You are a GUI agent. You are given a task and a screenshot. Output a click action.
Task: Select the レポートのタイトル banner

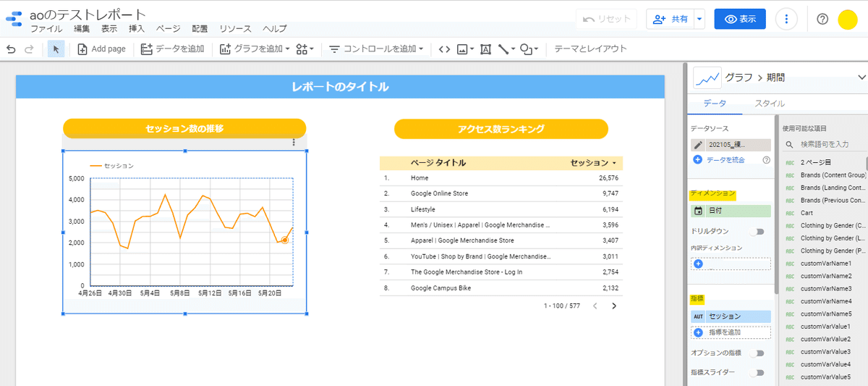click(340, 87)
